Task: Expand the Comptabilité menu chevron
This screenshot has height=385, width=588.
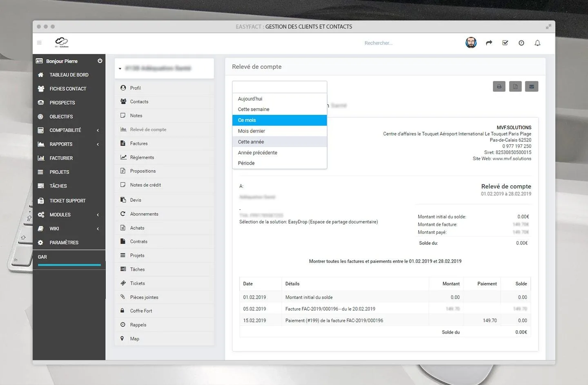Action: (x=98, y=130)
